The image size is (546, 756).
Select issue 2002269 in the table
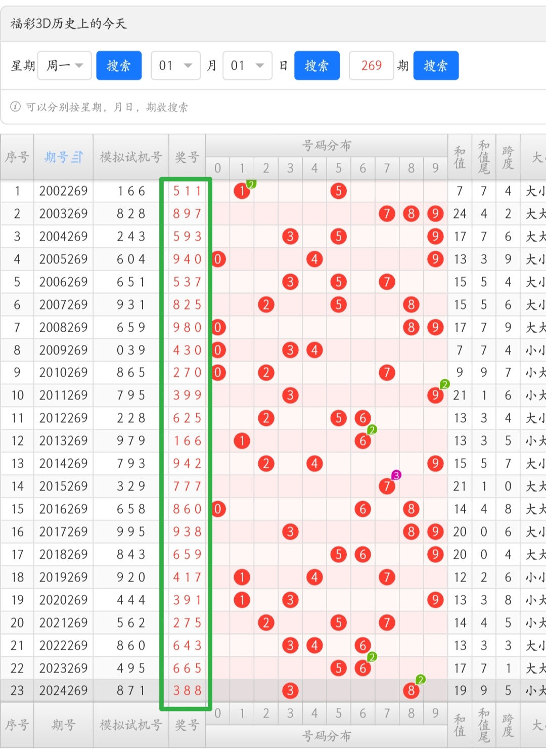pyautogui.click(x=63, y=191)
